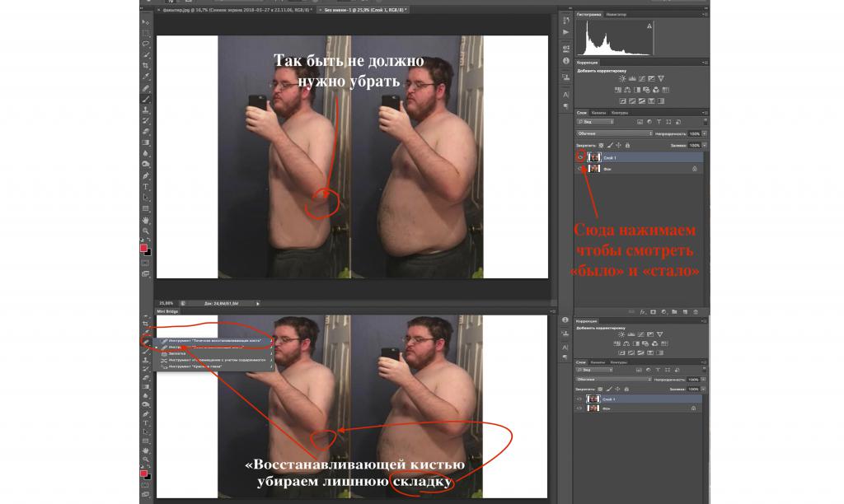The image size is (844, 504).
Task: Select the Type tool in upper toolbar
Action: [x=146, y=187]
